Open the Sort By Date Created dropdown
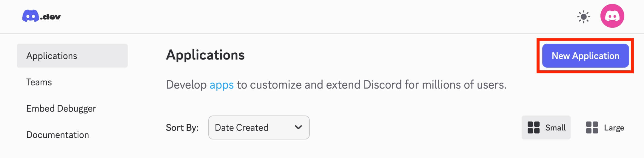 point(258,127)
